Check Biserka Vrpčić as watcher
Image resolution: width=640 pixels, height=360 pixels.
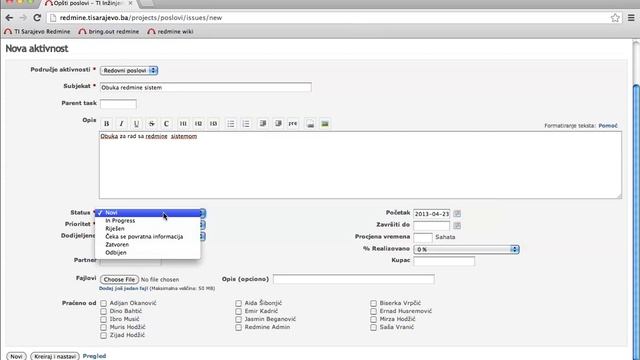tap(373, 303)
